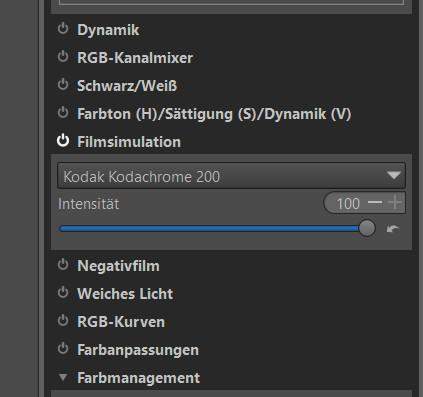The width and height of the screenshot is (423, 397).
Task: Increase Intensität with plus button
Action: click(x=395, y=203)
